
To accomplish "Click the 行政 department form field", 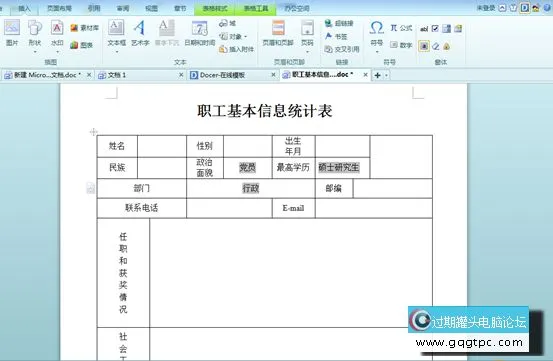I will (251, 188).
